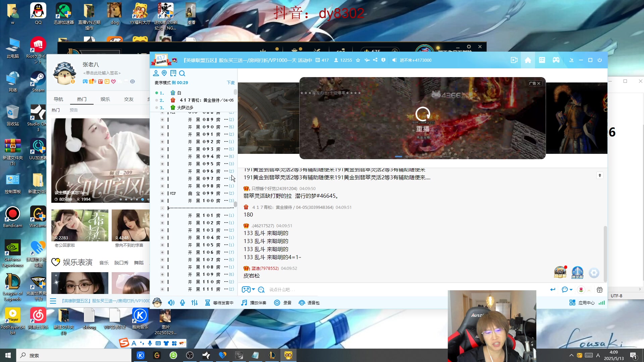Click the 等待发言中 hourglass status

pos(219,303)
